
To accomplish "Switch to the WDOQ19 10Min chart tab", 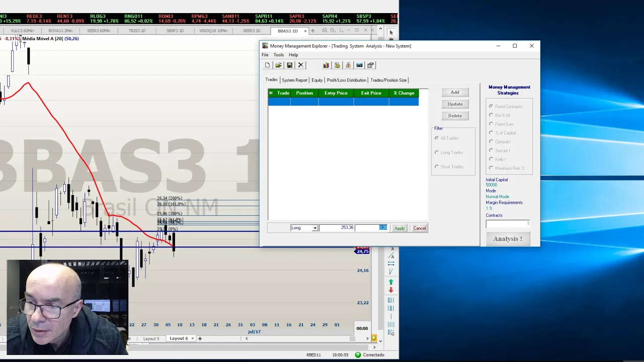I will [x=213, y=31].
